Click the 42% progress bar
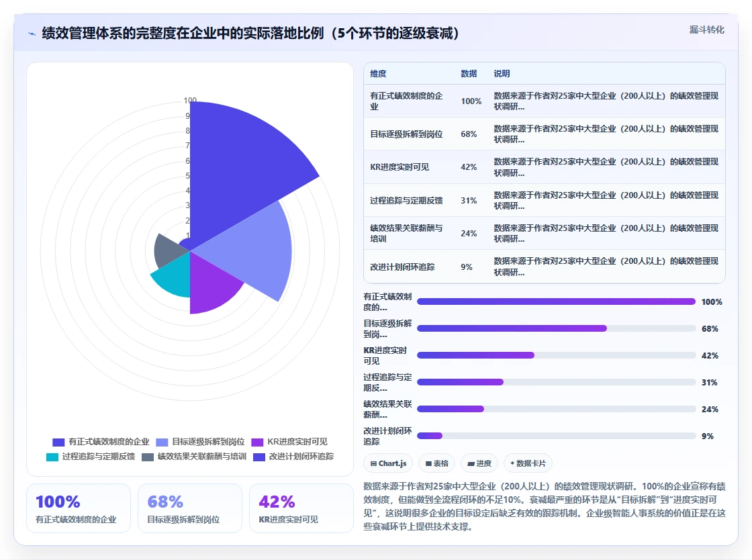Screen dimensions: 752x560 tap(557, 355)
